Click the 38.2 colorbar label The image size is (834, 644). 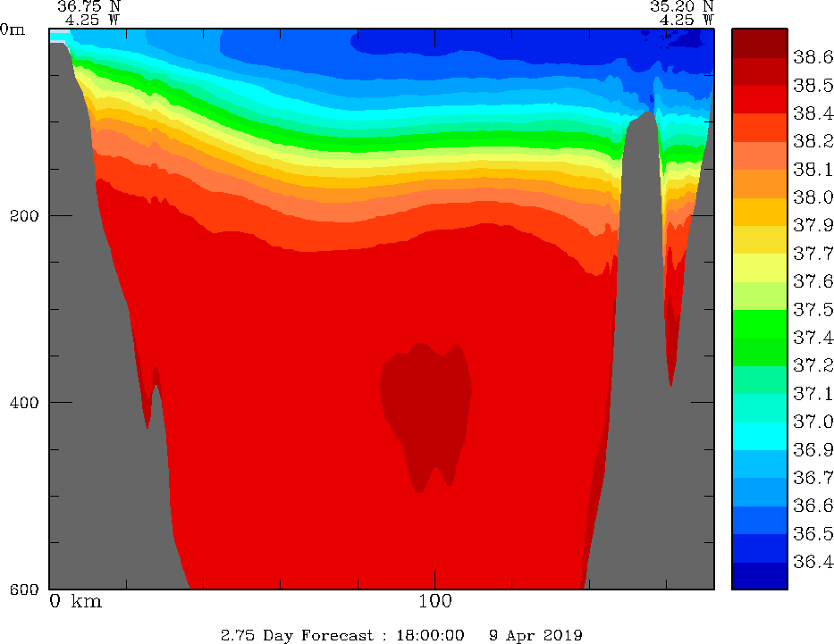pos(813,142)
